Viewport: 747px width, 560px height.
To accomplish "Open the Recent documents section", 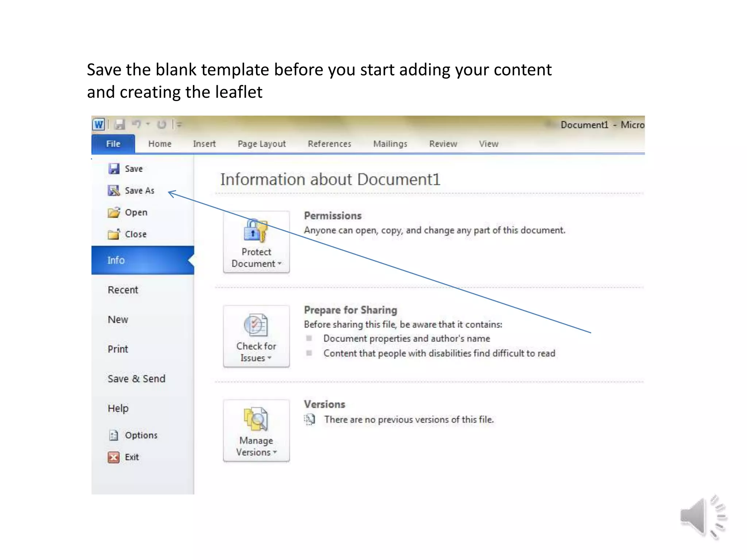I will [x=123, y=290].
